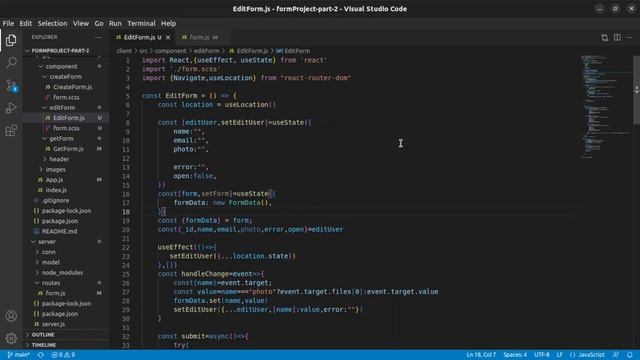Open the Run and Debug view
Image resolution: width=640 pixels, height=360 pixels.
11,108
